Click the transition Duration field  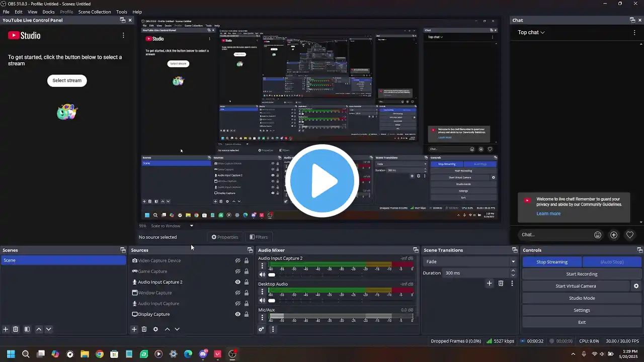[476, 273]
